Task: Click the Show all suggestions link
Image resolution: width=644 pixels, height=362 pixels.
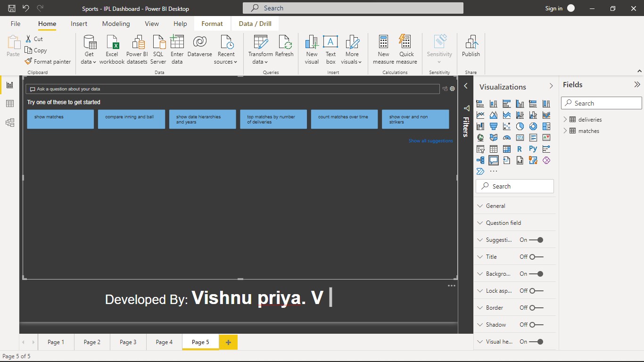Action: click(x=430, y=141)
